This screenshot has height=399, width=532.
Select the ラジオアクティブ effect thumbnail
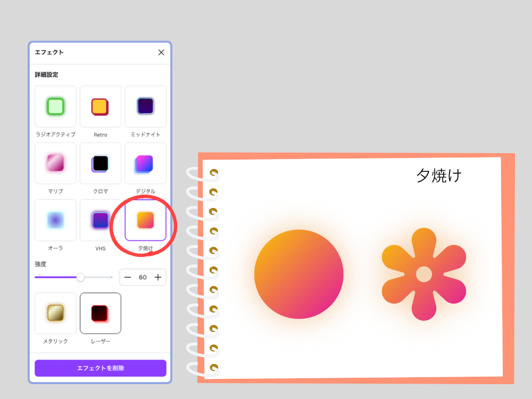55,106
